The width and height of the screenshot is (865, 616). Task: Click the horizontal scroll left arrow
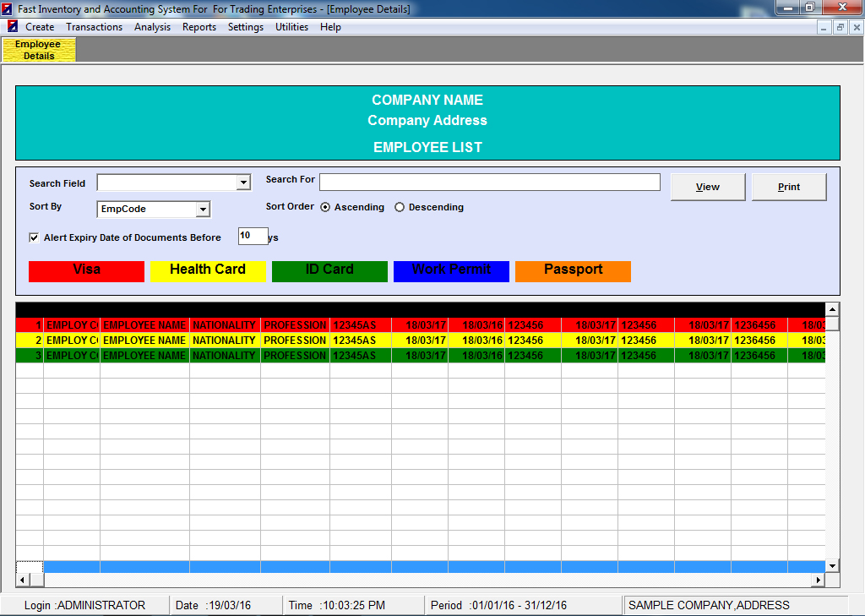pos(23,580)
